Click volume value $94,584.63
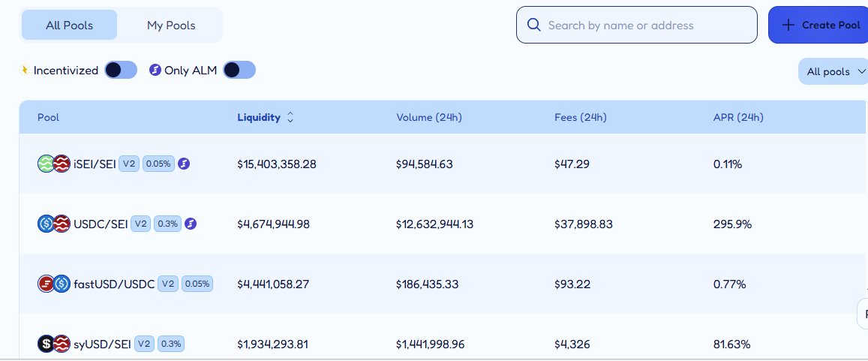Viewport: 868px width, 361px height. tap(425, 164)
